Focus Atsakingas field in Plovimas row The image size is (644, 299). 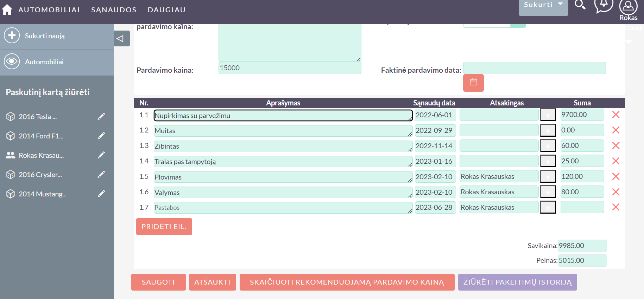click(x=499, y=176)
